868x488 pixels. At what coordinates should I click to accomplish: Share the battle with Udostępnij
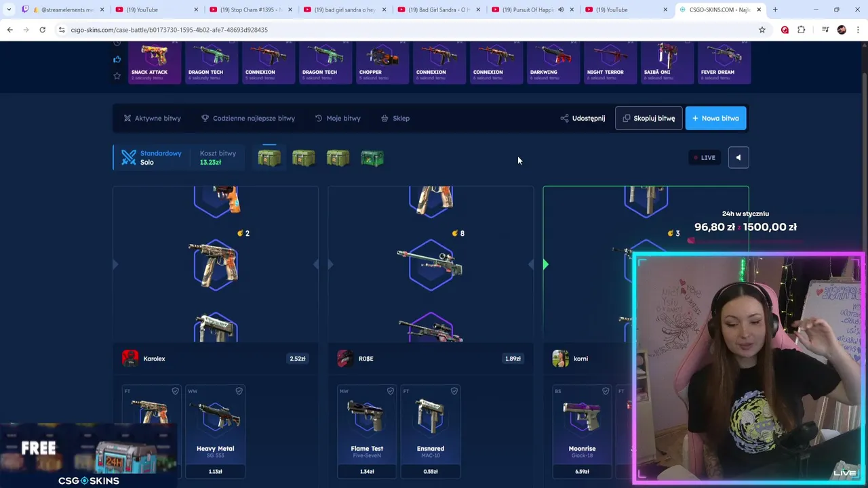(x=583, y=118)
